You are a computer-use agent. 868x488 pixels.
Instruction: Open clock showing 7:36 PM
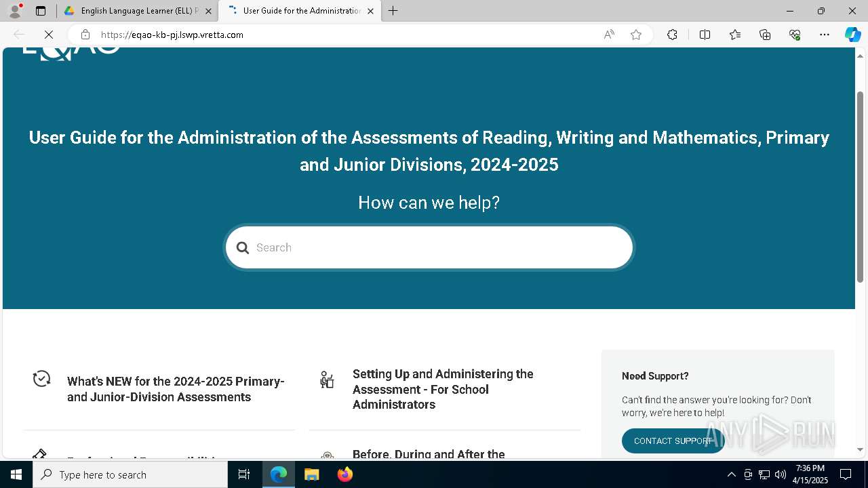(x=810, y=474)
